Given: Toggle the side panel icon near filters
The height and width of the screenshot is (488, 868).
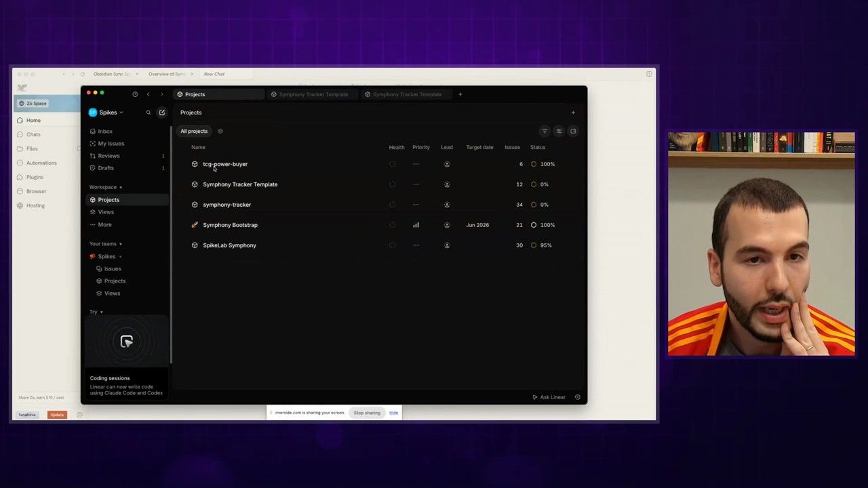Looking at the screenshot, I should pyautogui.click(x=573, y=131).
